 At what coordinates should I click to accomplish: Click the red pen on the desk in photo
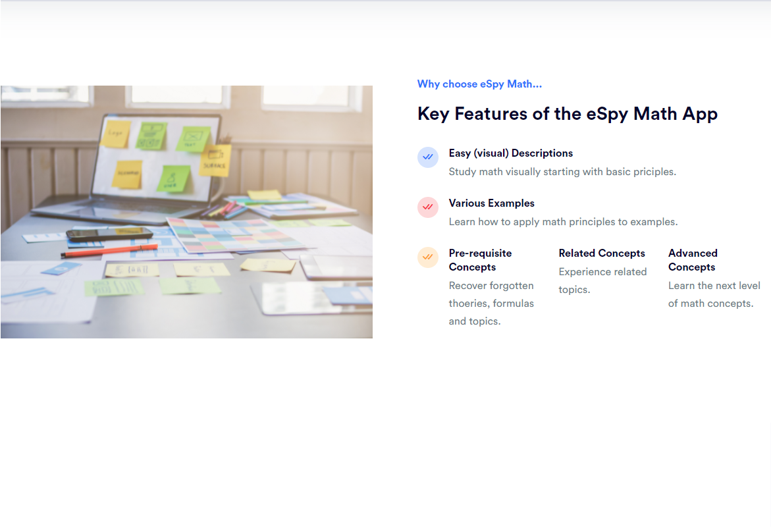point(109,251)
